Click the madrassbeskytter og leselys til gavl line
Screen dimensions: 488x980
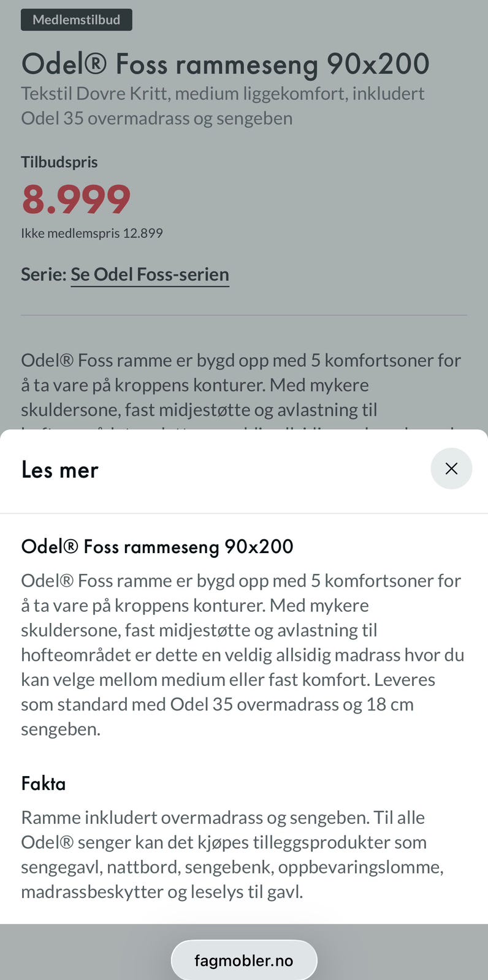click(x=162, y=892)
